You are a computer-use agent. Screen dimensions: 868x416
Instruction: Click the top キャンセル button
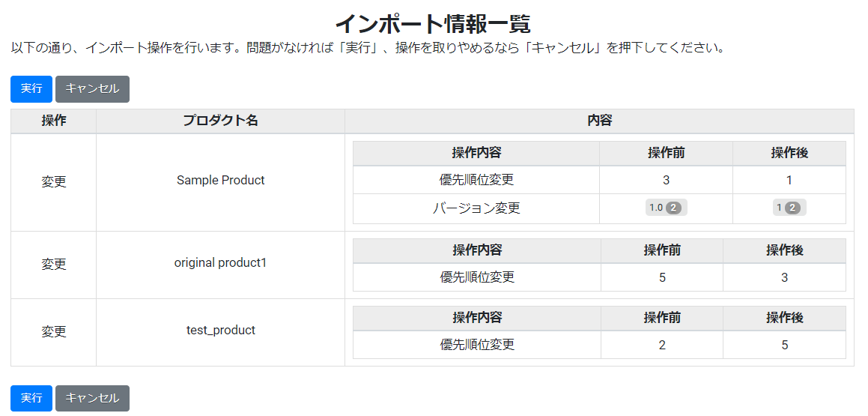point(92,89)
